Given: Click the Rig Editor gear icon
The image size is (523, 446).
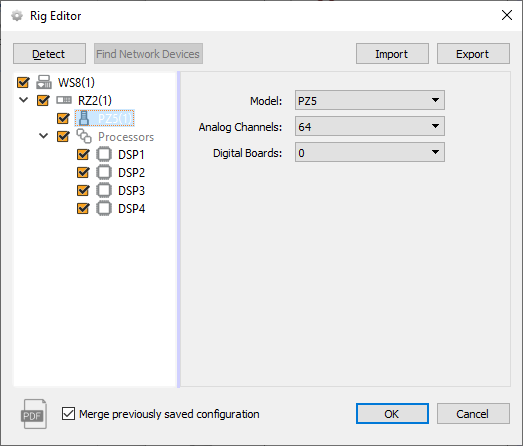Looking at the screenshot, I should click(17, 16).
